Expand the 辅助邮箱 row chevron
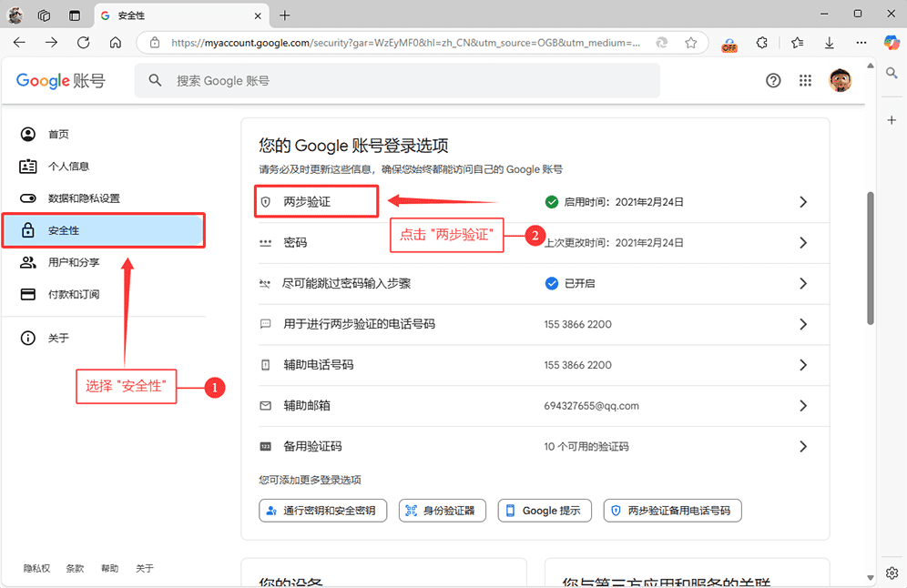The image size is (907, 588). pyautogui.click(x=803, y=406)
